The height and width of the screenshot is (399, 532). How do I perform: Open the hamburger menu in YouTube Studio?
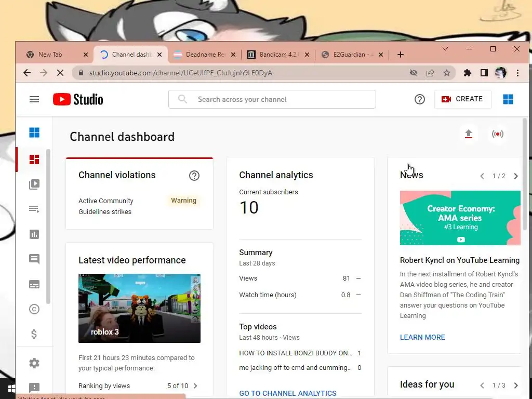[x=34, y=99]
